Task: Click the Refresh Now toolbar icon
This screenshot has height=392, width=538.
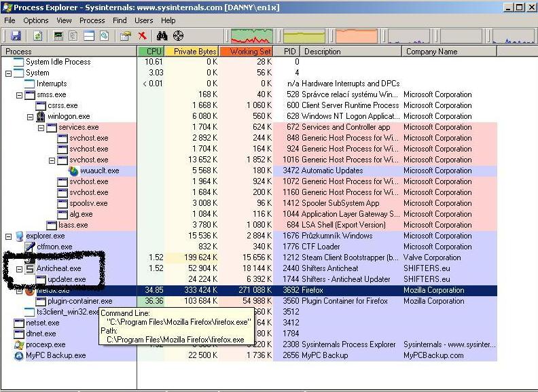Action: pyautogui.click(x=38, y=36)
